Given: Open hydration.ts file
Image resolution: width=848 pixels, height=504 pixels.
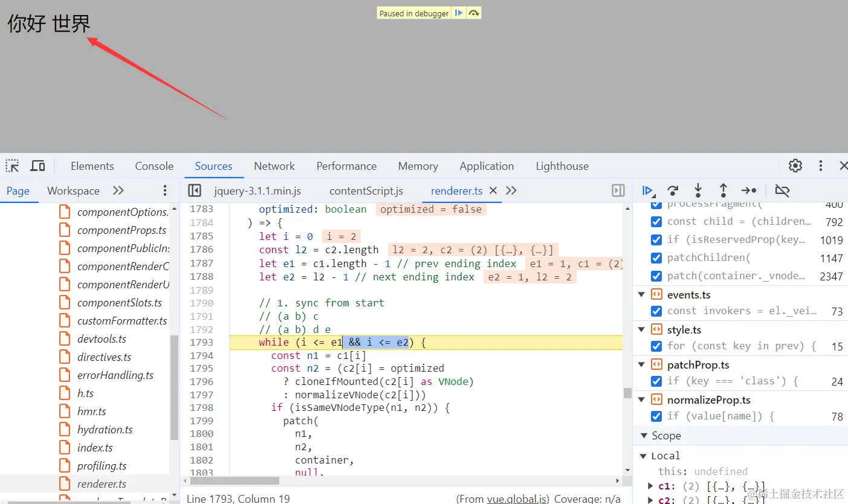Looking at the screenshot, I should pyautogui.click(x=105, y=430).
